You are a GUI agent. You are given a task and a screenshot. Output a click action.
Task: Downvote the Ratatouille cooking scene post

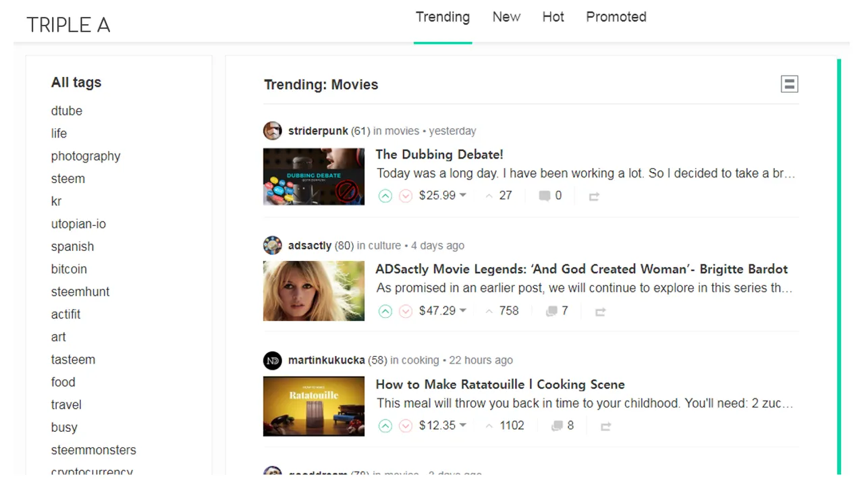406,426
